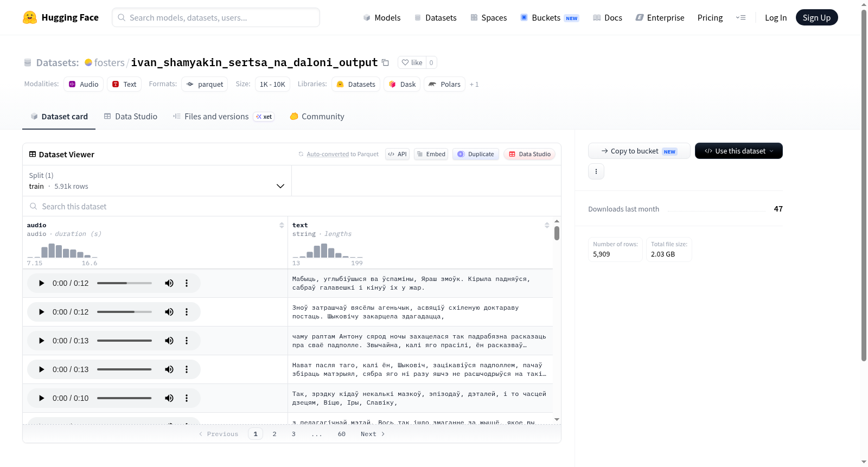Open Docs in the top navigation

tap(608, 17)
